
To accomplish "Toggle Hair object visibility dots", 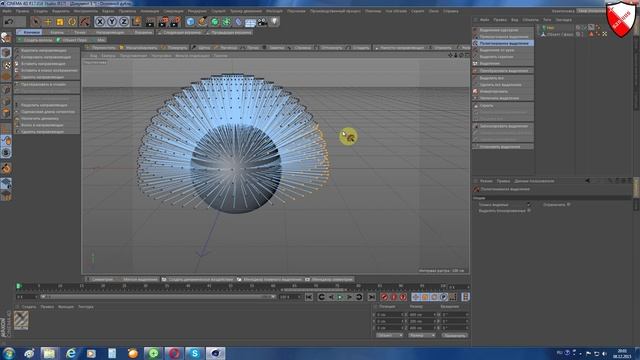I will [x=584, y=27].
